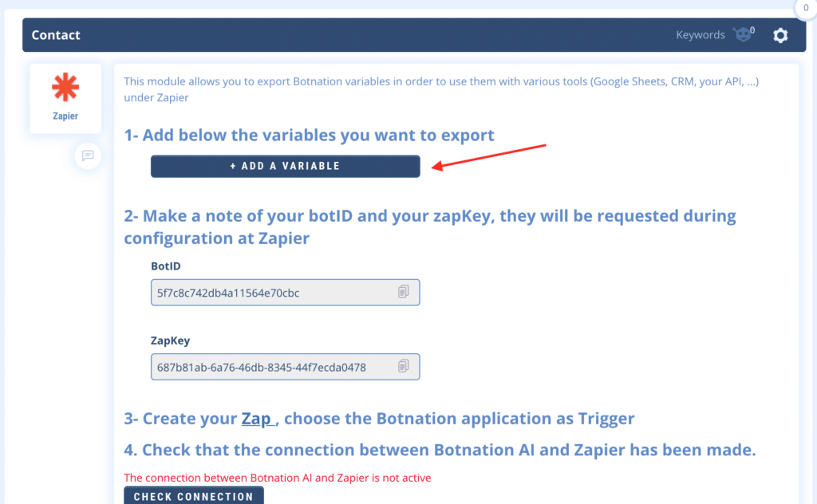
Task: Copy the BotID using its copy icon
Action: [404, 292]
